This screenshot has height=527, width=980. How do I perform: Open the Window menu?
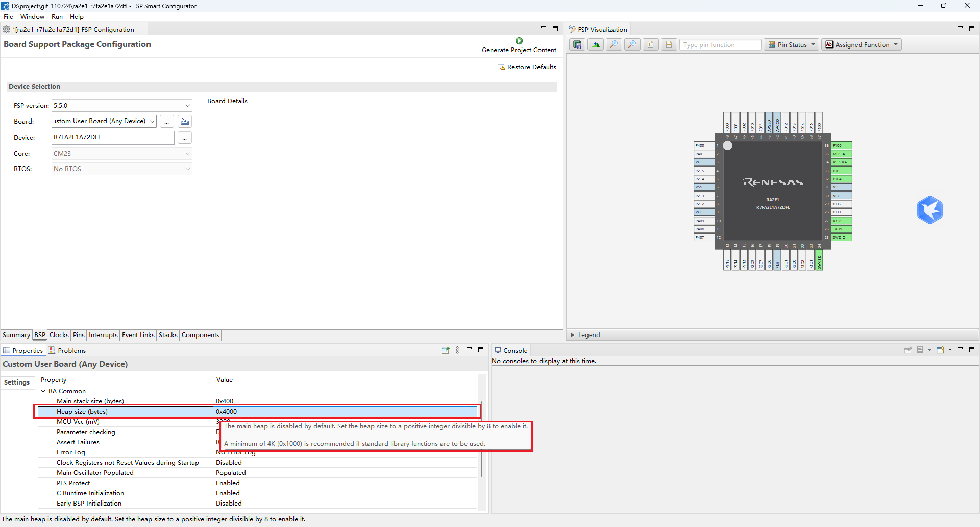click(32, 17)
